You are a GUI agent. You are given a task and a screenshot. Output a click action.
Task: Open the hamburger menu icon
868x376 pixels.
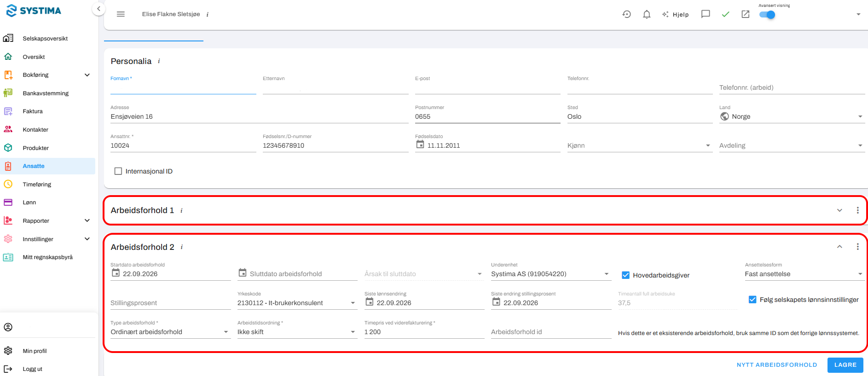click(121, 14)
